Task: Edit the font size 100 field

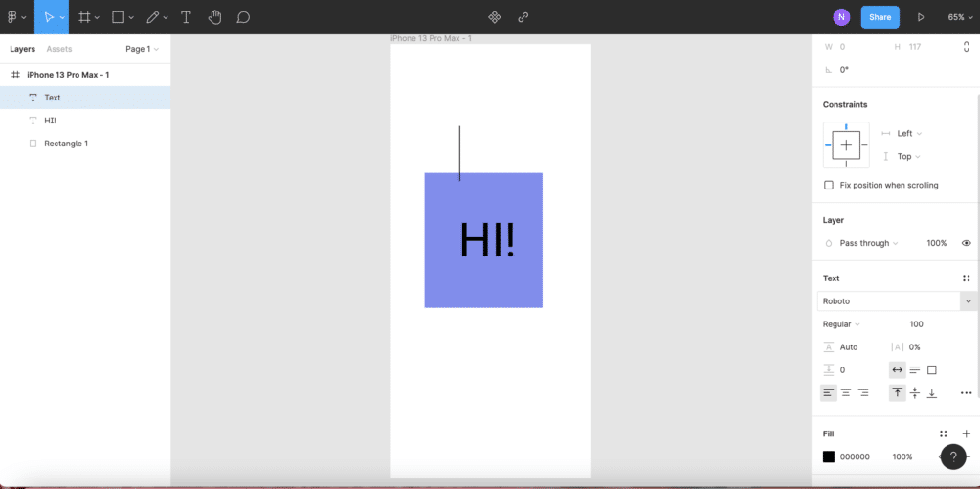Action: [917, 323]
